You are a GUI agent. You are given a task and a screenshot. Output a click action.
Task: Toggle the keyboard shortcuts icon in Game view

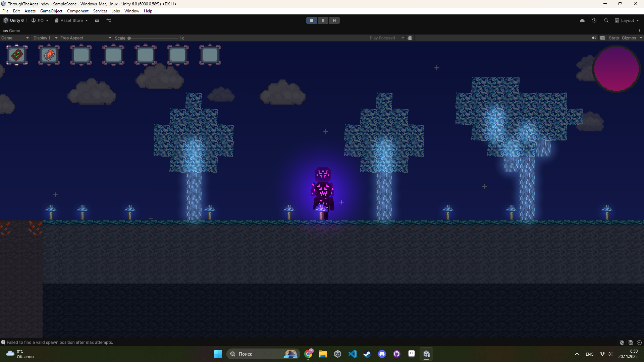coord(603,38)
